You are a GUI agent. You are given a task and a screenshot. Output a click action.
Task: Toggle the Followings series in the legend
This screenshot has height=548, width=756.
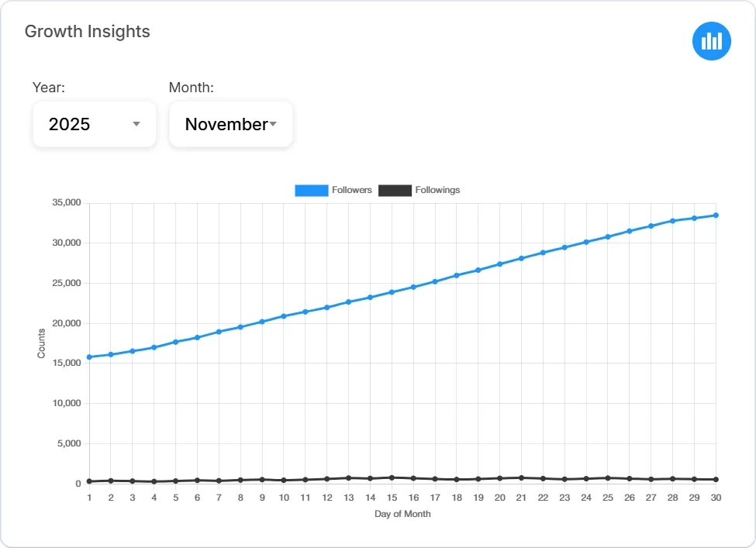(419, 190)
